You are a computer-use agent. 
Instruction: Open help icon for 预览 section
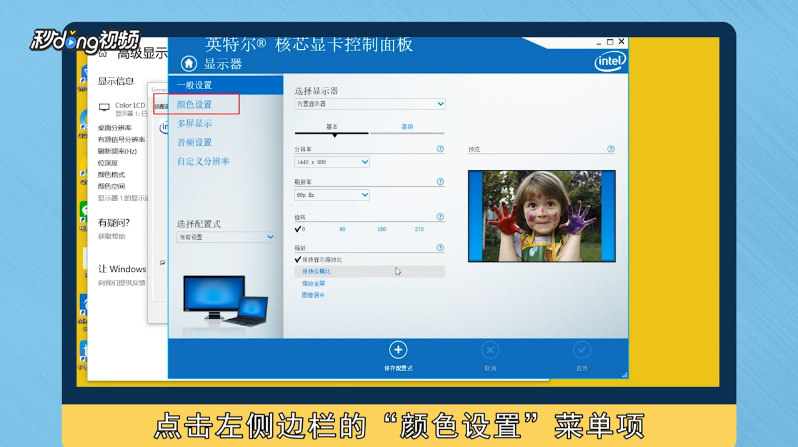611,149
